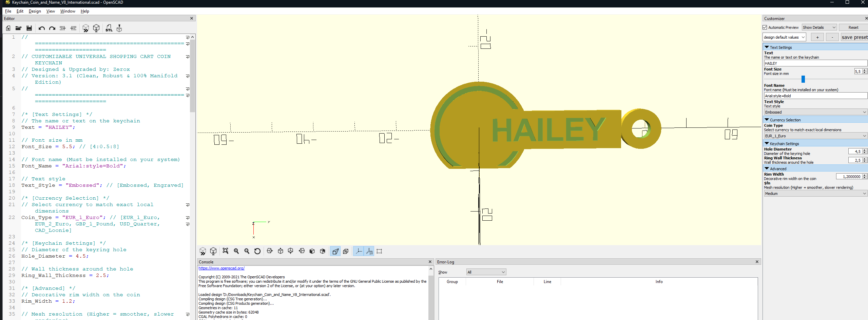The image size is (868, 320).
Task: Click the View All icon in viewport toolbar
Action: point(226,251)
